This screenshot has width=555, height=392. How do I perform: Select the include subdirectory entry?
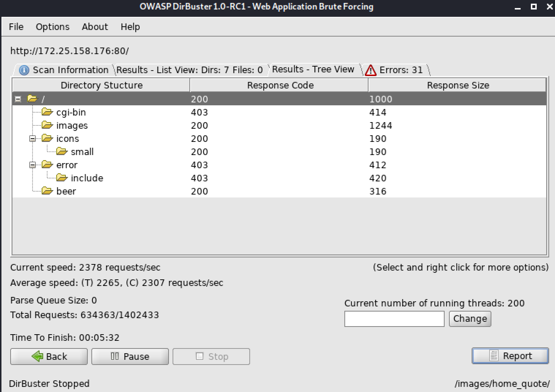[x=279, y=178]
